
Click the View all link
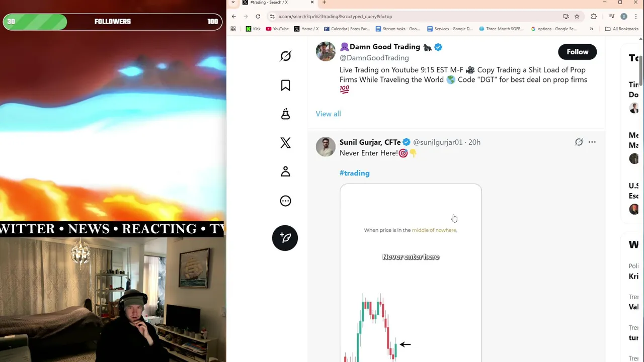tap(328, 114)
